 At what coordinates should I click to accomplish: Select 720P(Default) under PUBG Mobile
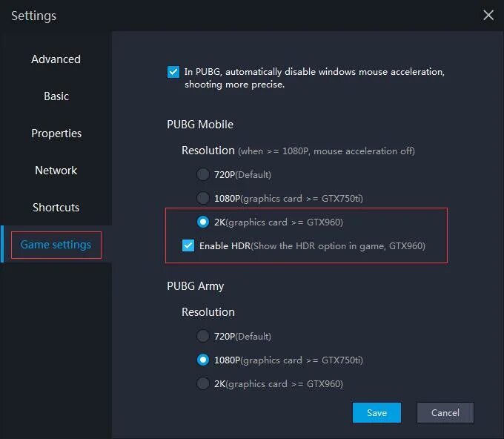[x=202, y=174]
